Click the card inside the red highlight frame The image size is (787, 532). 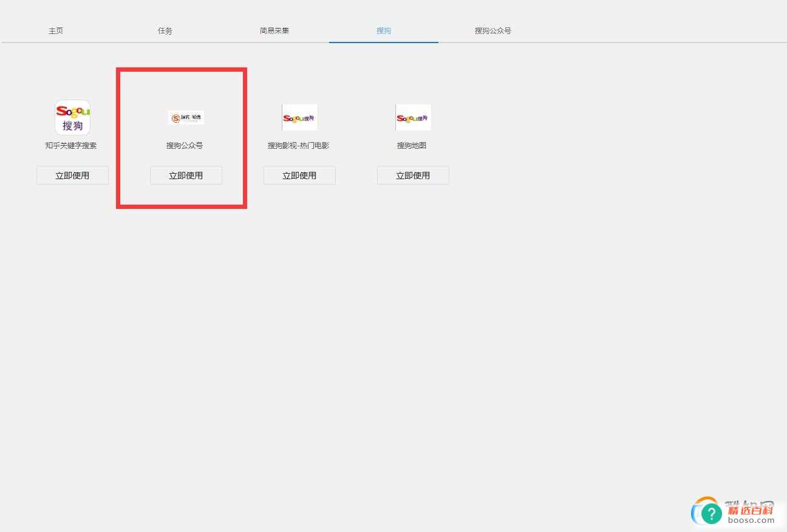[181, 138]
